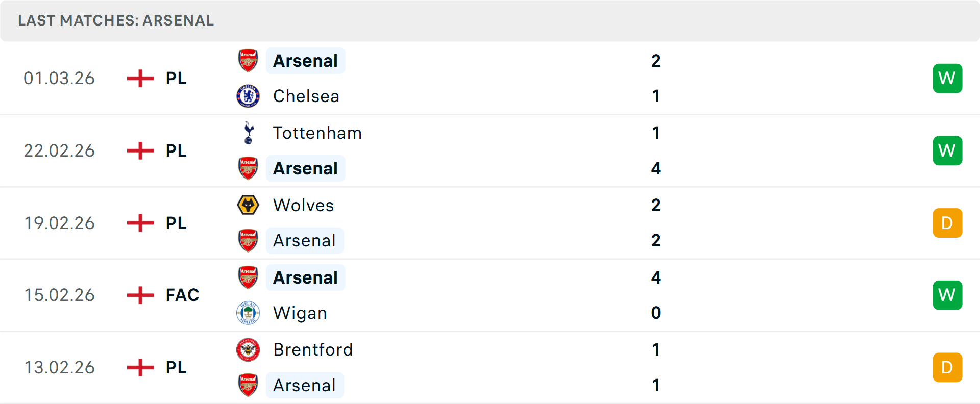980x404 pixels.
Task: Select the Wolves club logo
Action: coord(248,205)
